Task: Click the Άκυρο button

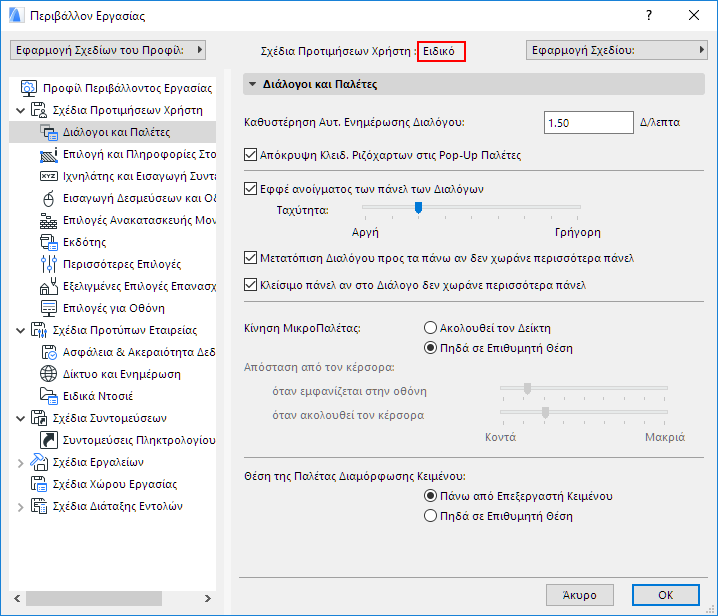Action: 580,595
